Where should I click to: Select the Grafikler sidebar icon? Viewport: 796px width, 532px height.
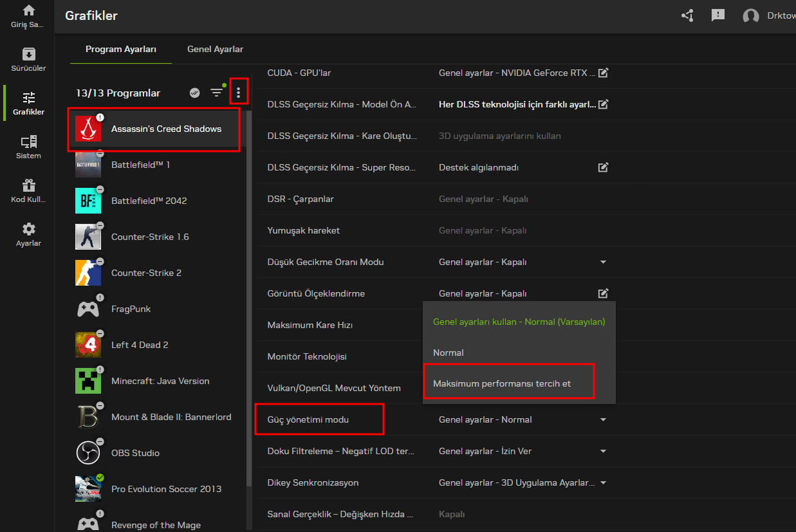tap(28, 98)
